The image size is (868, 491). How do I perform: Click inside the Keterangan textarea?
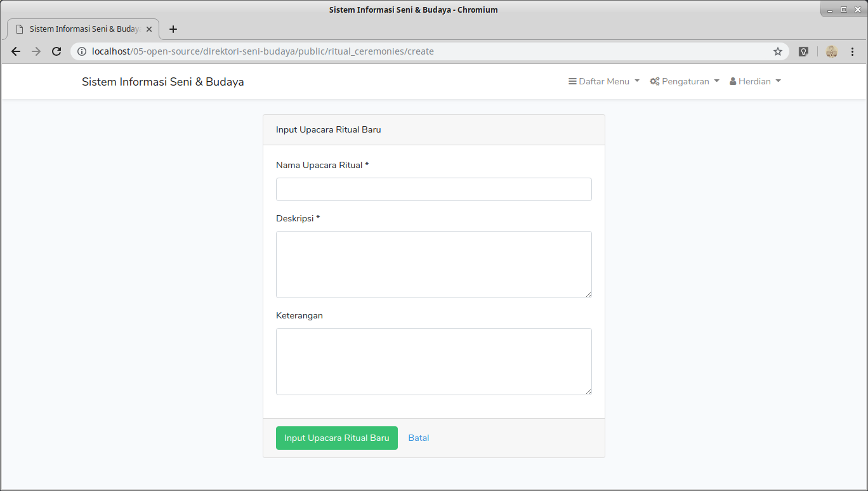point(434,362)
